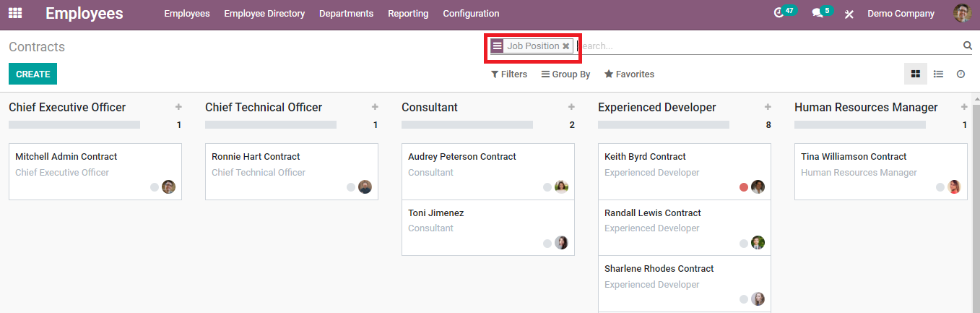Screen dimensions: 980x313
Task: Open the Group By dropdown
Action: click(565, 74)
